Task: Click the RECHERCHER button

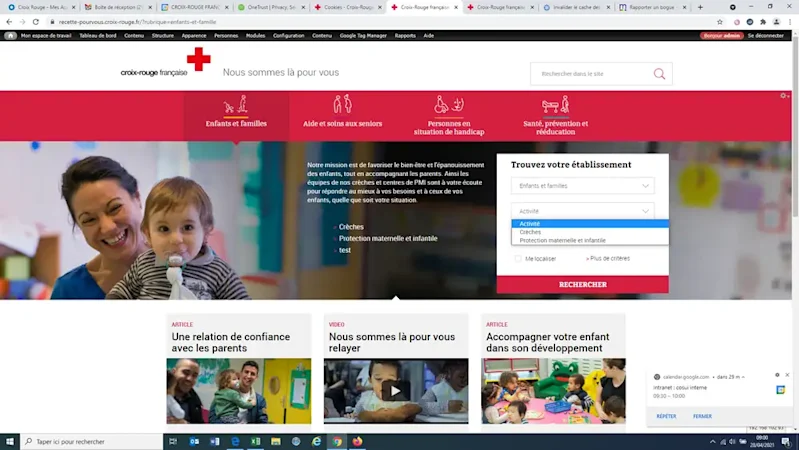Action: coord(582,284)
